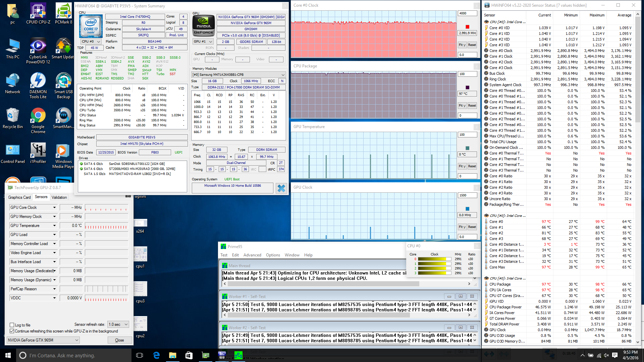Switch to Prime95 taskbar icon
The height and width of the screenshot is (362, 644).
[238, 355]
